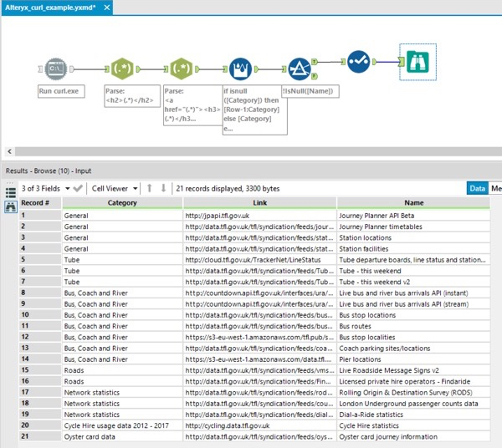This screenshot has width=502, height=448.
Task: Select the Pier locations name cell
Action: click(413, 359)
